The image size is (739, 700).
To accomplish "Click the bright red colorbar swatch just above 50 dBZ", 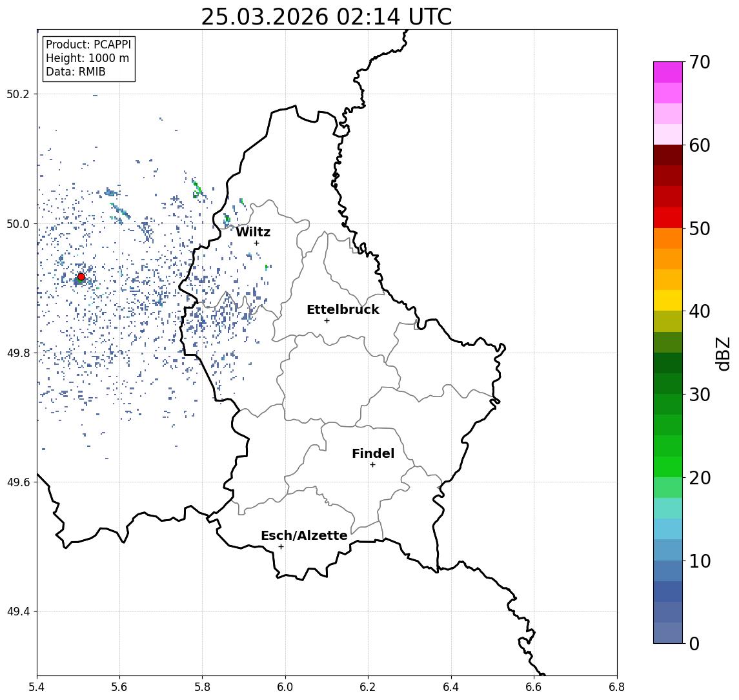I will (x=668, y=218).
